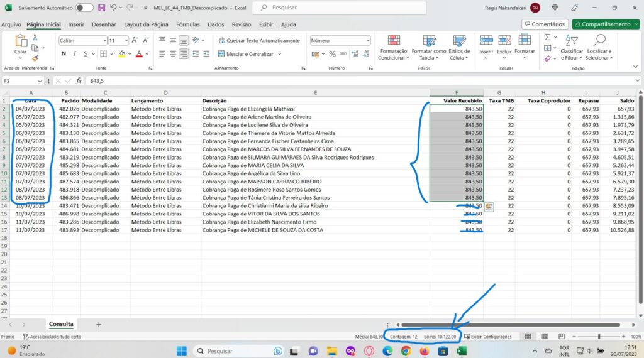Image resolution: width=644 pixels, height=358 pixels.
Task: Click the AutoSum sigma icon
Action: [x=548, y=37]
